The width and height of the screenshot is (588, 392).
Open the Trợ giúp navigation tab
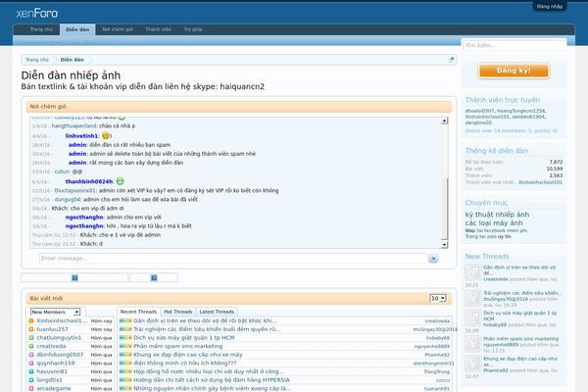(x=193, y=29)
